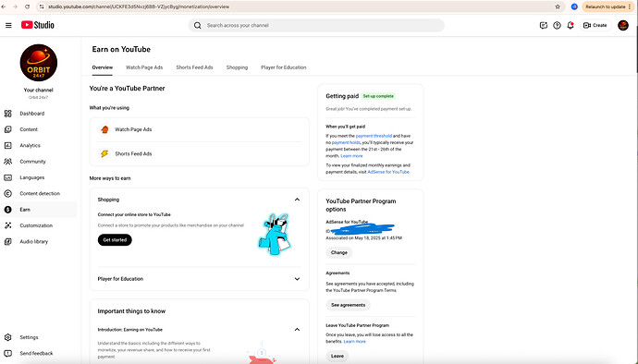Click the Settings gear icon

coord(7,337)
